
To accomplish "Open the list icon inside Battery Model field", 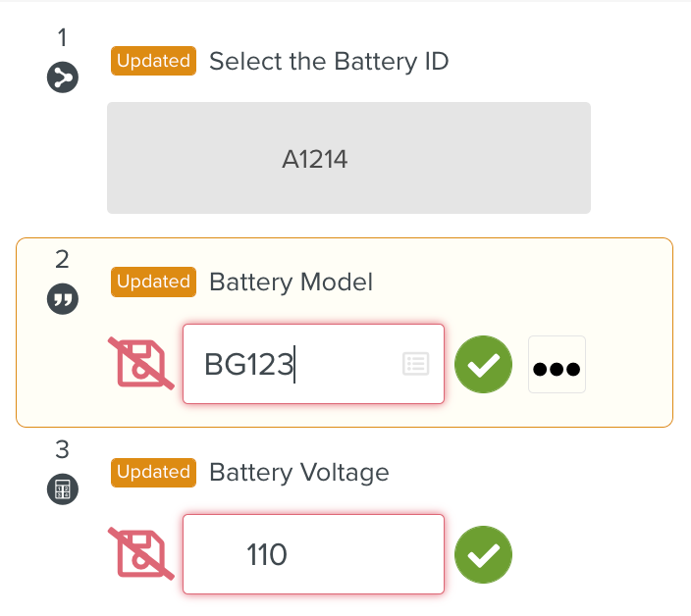I will pyautogui.click(x=416, y=364).
